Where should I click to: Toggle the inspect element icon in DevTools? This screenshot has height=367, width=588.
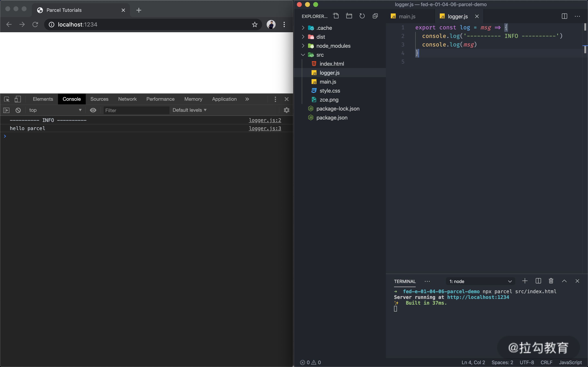click(x=6, y=99)
